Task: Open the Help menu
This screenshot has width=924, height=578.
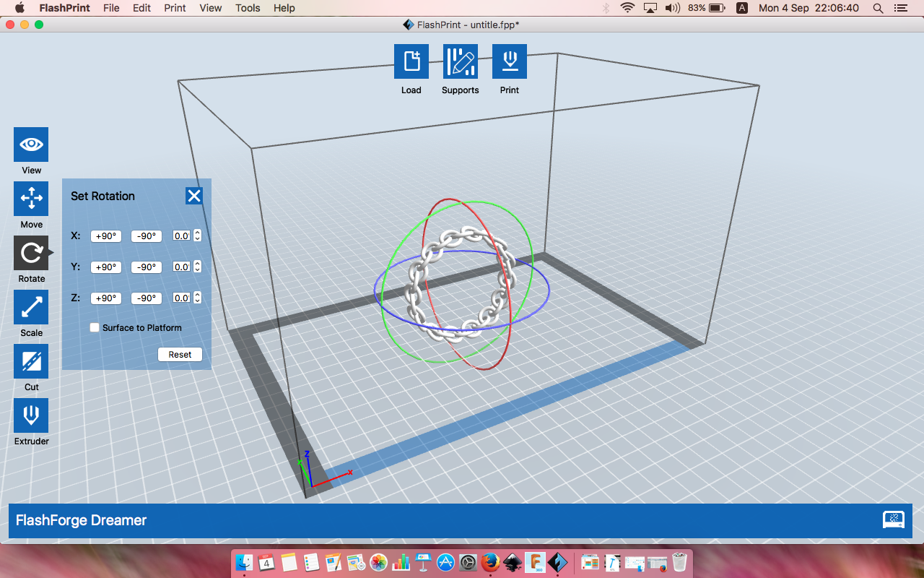Action: pyautogui.click(x=284, y=8)
